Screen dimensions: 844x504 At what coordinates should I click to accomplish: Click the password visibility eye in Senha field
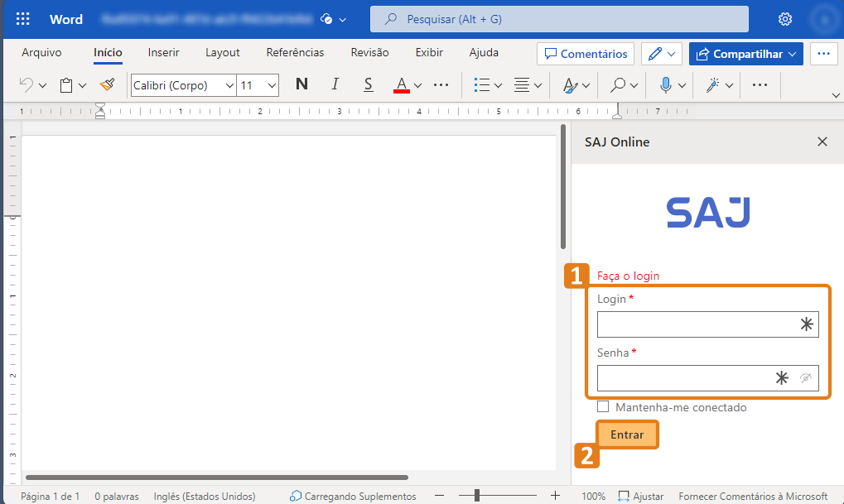[807, 378]
